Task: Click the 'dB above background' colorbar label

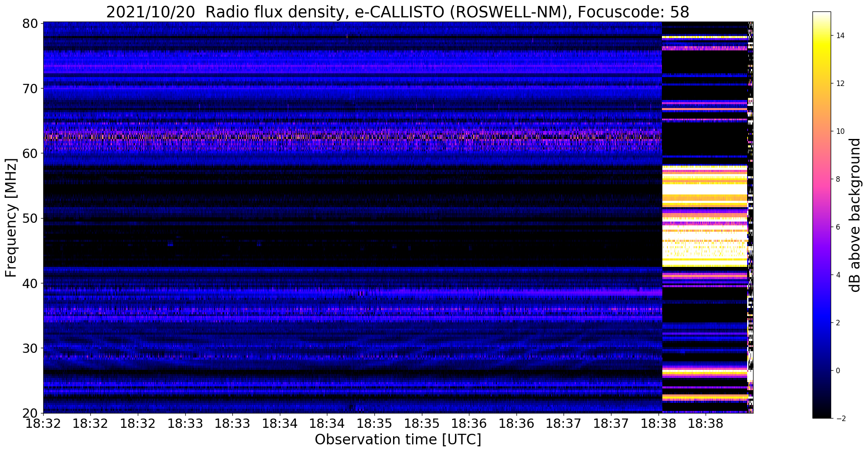Action: click(x=855, y=215)
